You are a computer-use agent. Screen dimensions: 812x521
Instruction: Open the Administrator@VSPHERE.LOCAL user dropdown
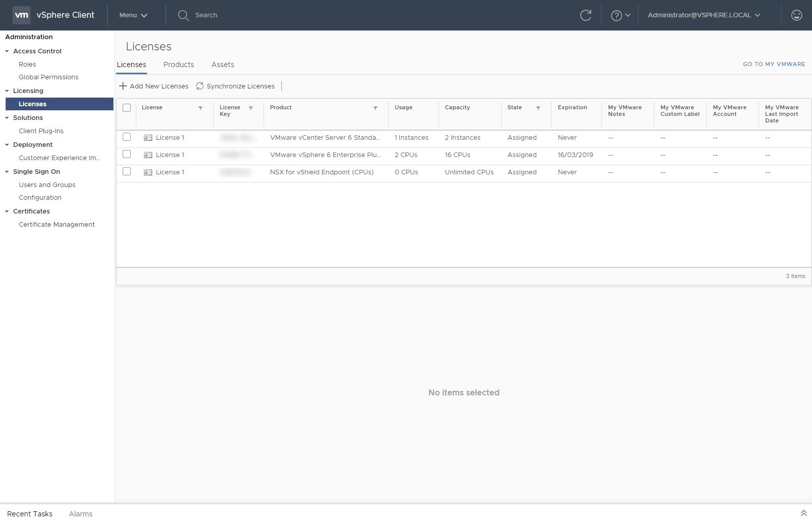[x=704, y=15]
